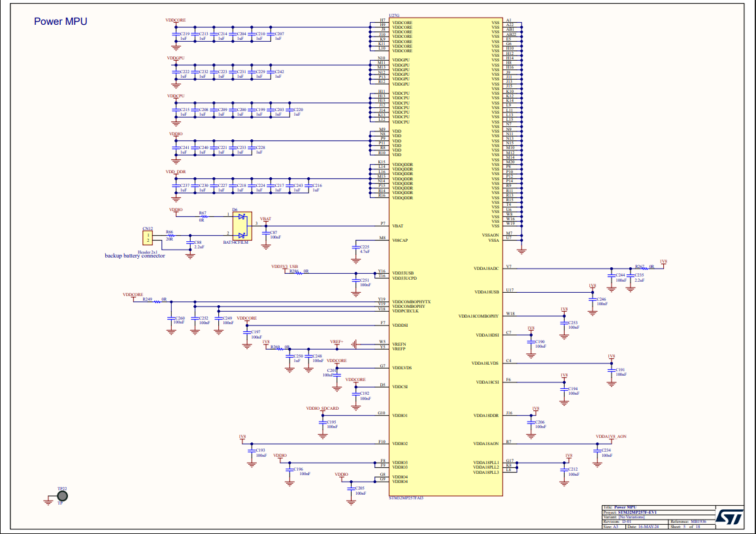Image resolution: width=756 pixels, height=534 pixels.
Task: Click the VDD_DDR power net label
Action: [176, 172]
